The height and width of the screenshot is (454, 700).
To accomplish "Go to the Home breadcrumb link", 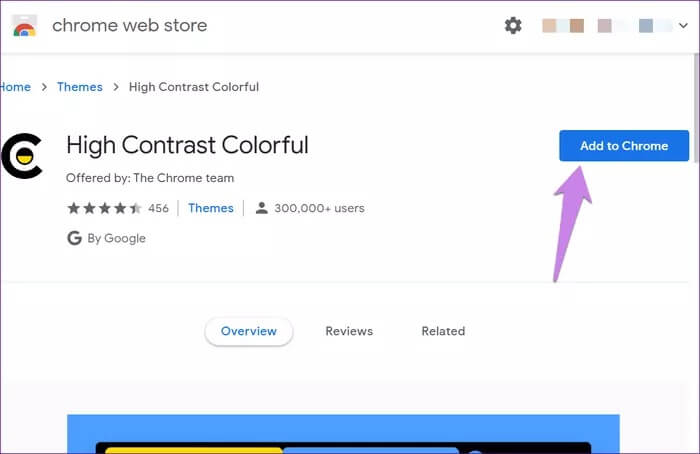I will [15, 87].
